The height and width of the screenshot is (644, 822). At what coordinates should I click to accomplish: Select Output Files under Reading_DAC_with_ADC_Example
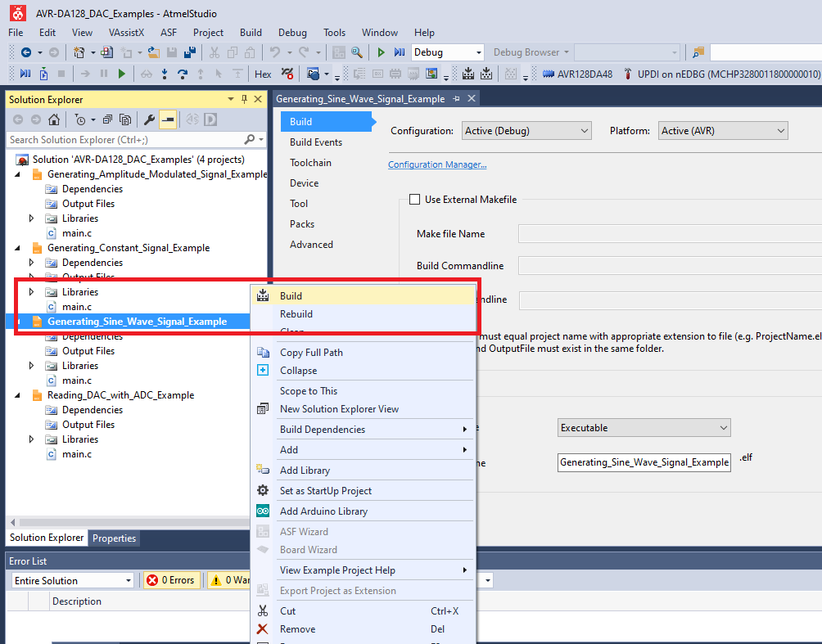[88, 425]
